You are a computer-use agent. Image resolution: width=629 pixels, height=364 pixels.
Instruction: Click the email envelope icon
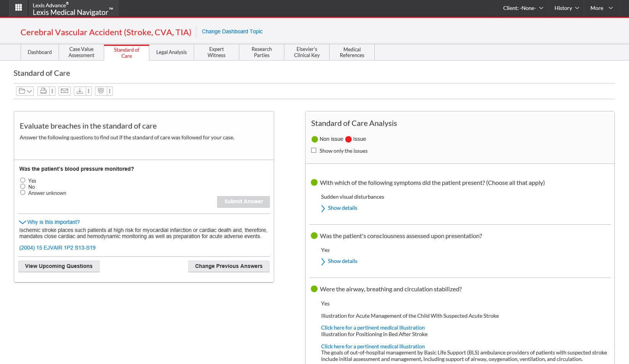(x=65, y=91)
